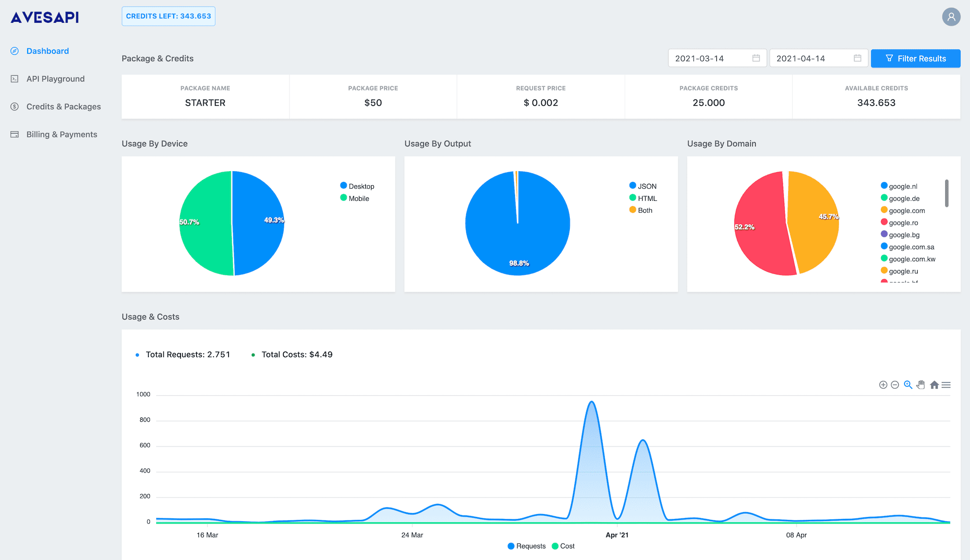This screenshot has width=970, height=560.
Task: Go to Billing & Payments page
Action: click(x=62, y=134)
